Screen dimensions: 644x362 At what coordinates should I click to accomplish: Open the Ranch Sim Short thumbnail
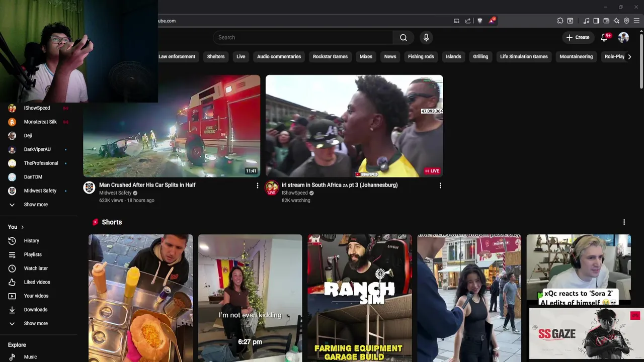(360, 298)
